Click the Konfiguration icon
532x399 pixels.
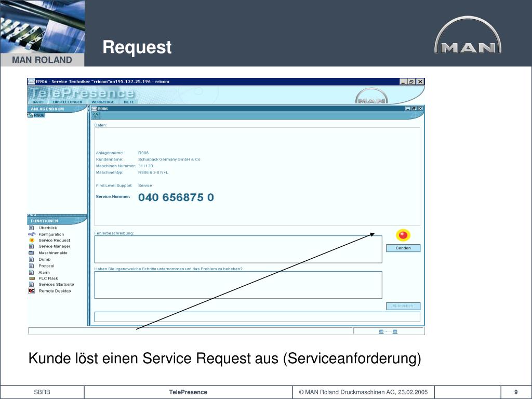pos(32,234)
